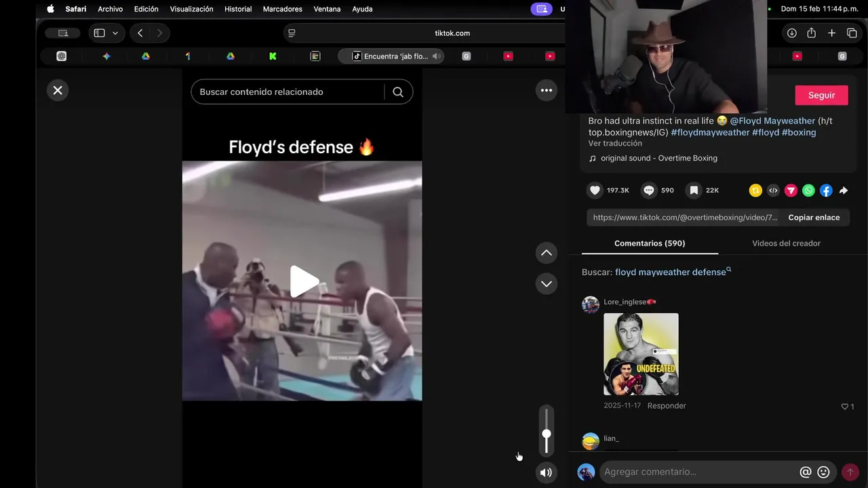Open the #boxing hashtag

click(x=799, y=132)
